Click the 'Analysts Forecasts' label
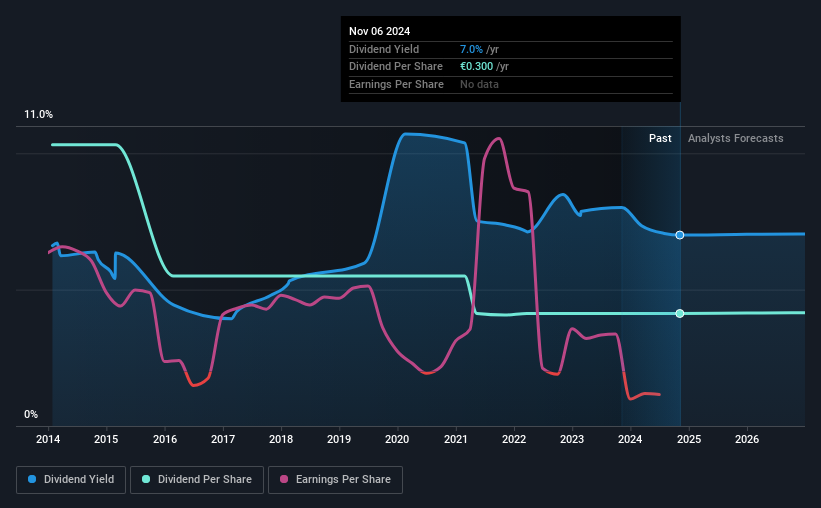This screenshot has height=508, width=821. [x=735, y=138]
